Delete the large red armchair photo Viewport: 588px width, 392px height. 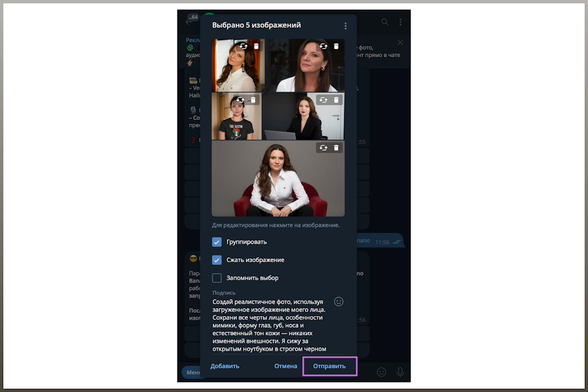click(x=336, y=148)
